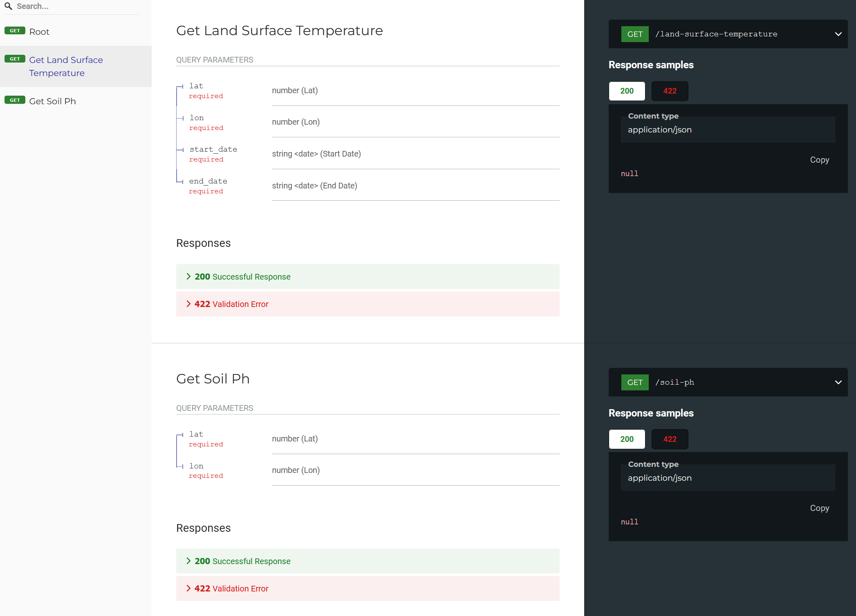Expand 422 Validation Error under Get Soil Ph
This screenshot has height=616, width=856.
231,589
